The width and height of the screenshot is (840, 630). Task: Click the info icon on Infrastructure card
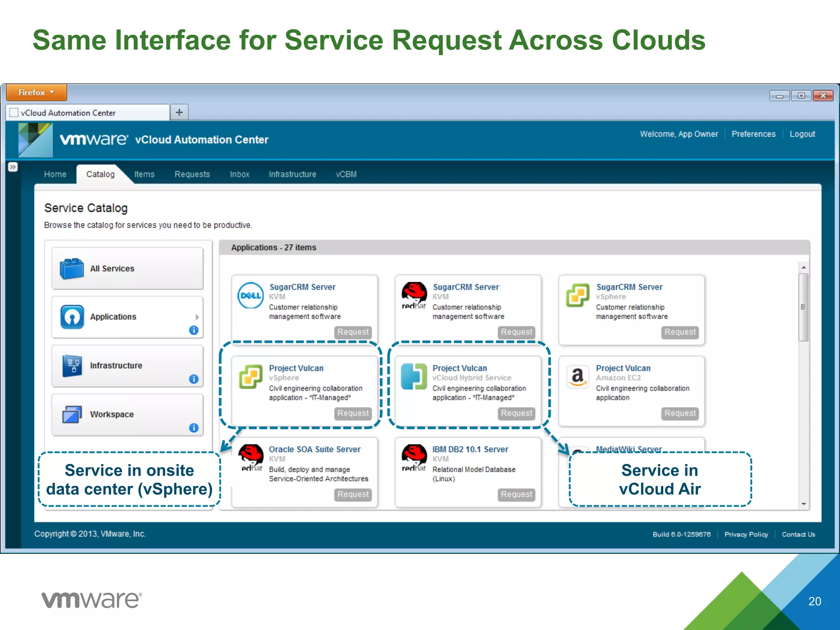click(x=194, y=379)
